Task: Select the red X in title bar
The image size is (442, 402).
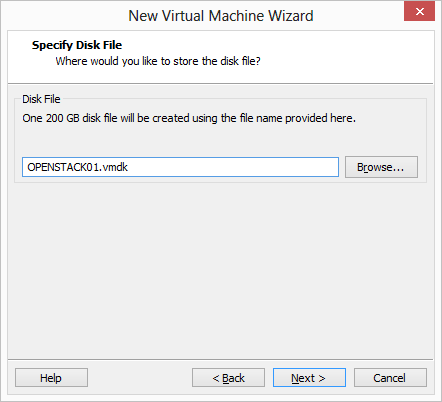Action: [419, 11]
